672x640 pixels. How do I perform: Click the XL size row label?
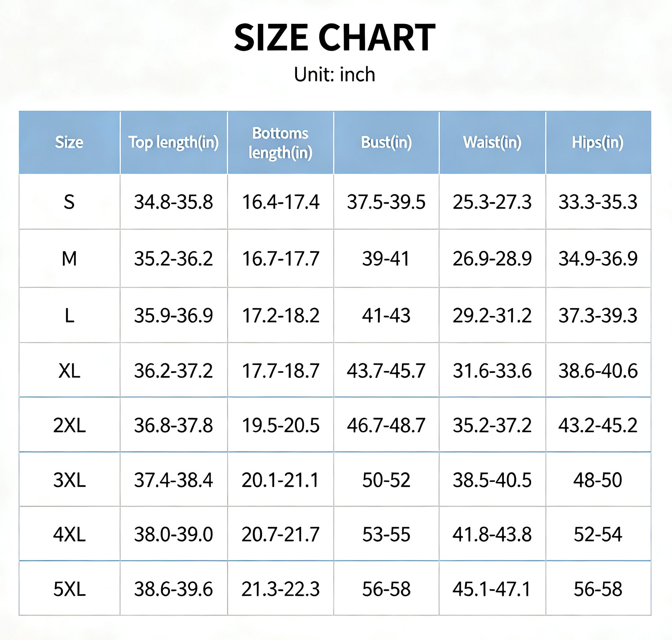[69, 371]
